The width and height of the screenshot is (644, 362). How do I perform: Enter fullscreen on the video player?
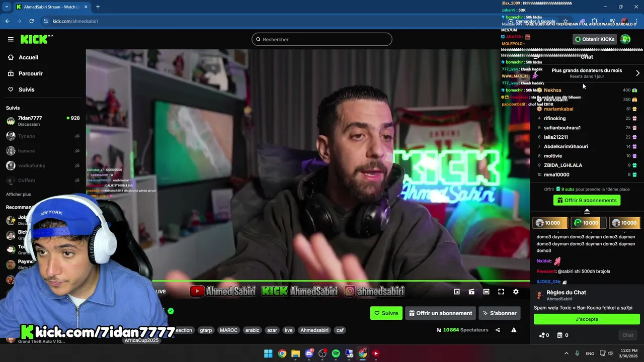tap(501, 292)
